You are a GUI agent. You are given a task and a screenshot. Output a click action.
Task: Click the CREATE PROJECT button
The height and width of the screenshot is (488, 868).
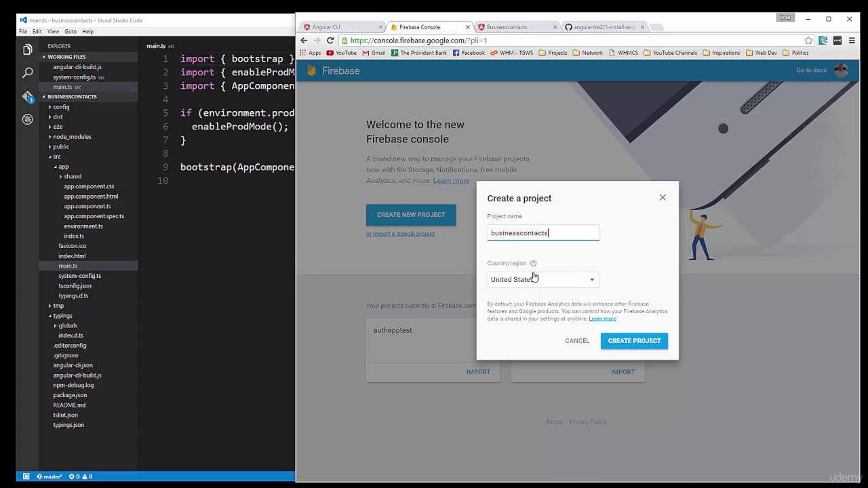[x=634, y=341]
